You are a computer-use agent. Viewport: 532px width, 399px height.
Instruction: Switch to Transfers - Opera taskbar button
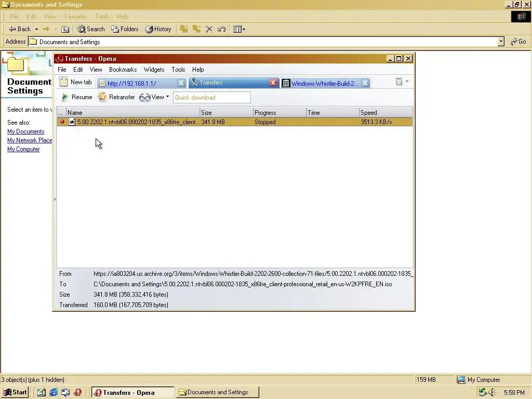coord(132,393)
